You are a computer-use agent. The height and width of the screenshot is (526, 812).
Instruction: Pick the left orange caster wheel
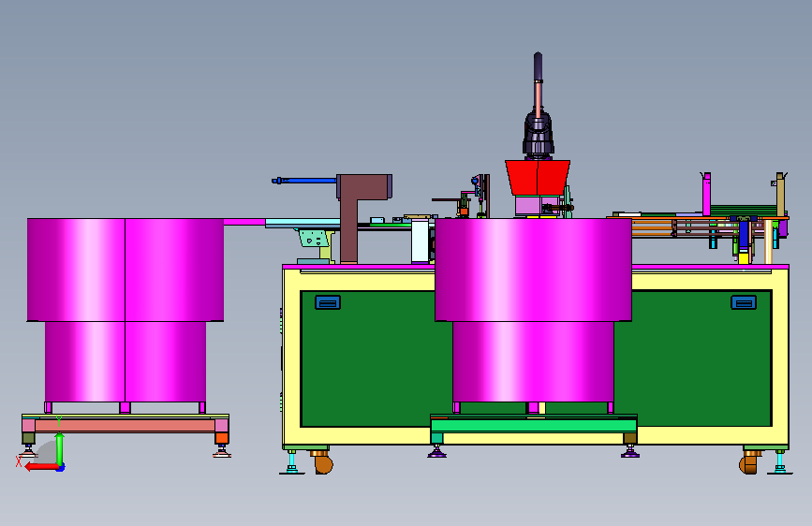click(x=323, y=463)
